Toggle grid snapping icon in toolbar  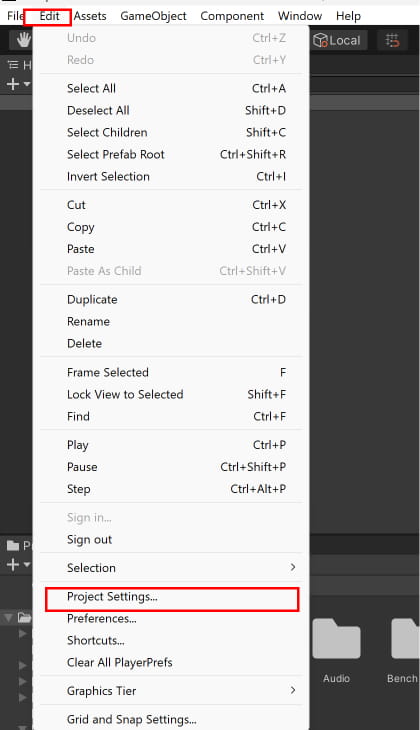[393, 41]
